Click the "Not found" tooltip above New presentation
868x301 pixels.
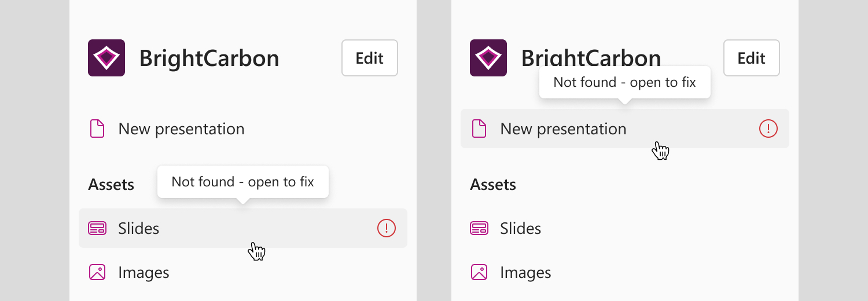pos(625,82)
